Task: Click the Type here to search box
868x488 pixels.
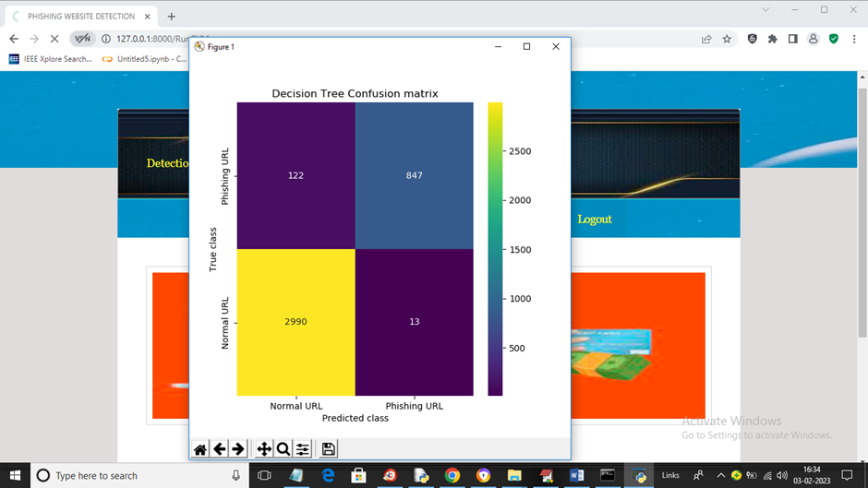Action: coord(139,475)
